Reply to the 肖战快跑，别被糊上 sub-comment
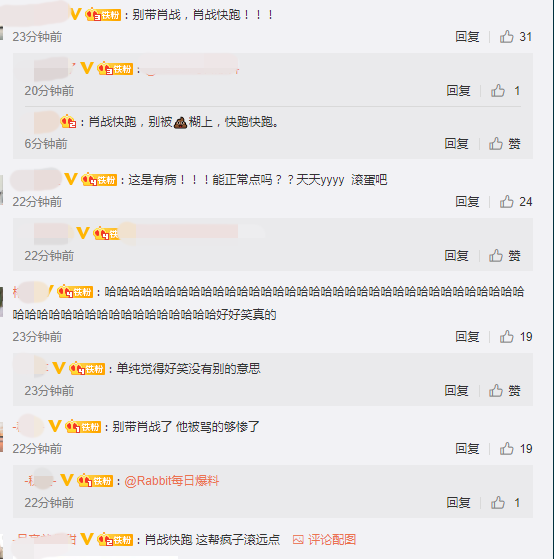This screenshot has height=559, width=554. (456, 144)
